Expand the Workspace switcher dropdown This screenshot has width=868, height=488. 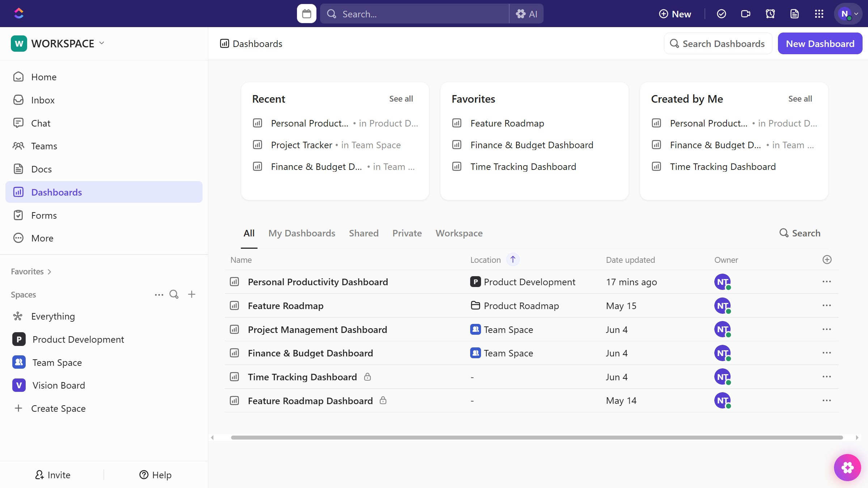coord(102,43)
